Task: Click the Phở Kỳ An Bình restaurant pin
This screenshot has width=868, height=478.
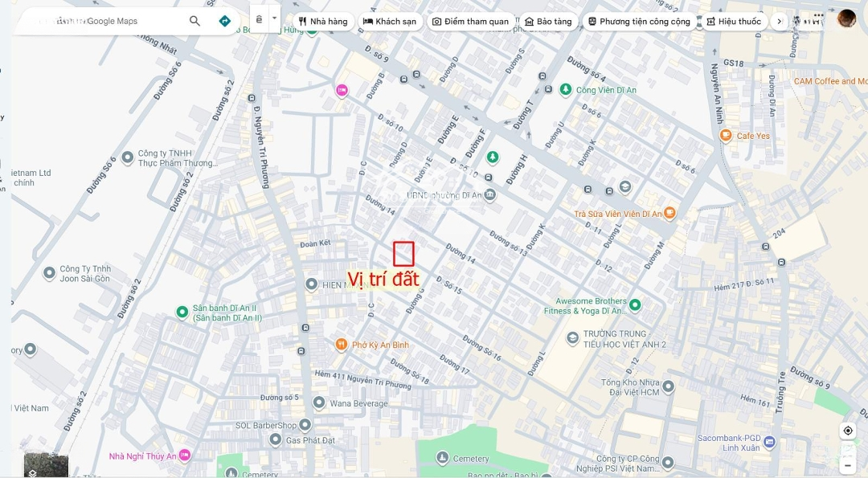Action: click(342, 345)
